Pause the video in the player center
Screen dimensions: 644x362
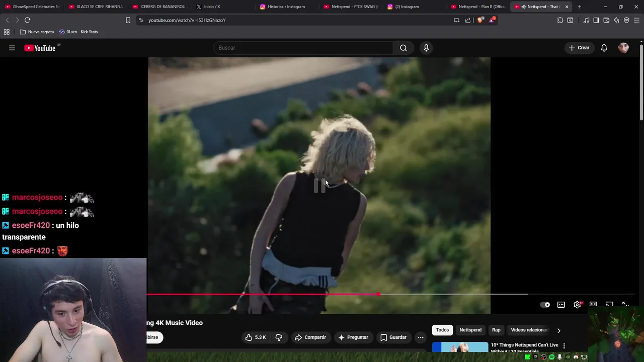(319, 186)
